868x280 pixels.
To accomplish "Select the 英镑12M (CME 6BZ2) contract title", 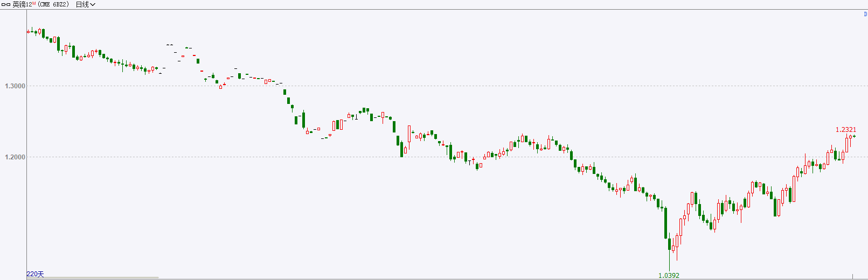I will [41, 4].
